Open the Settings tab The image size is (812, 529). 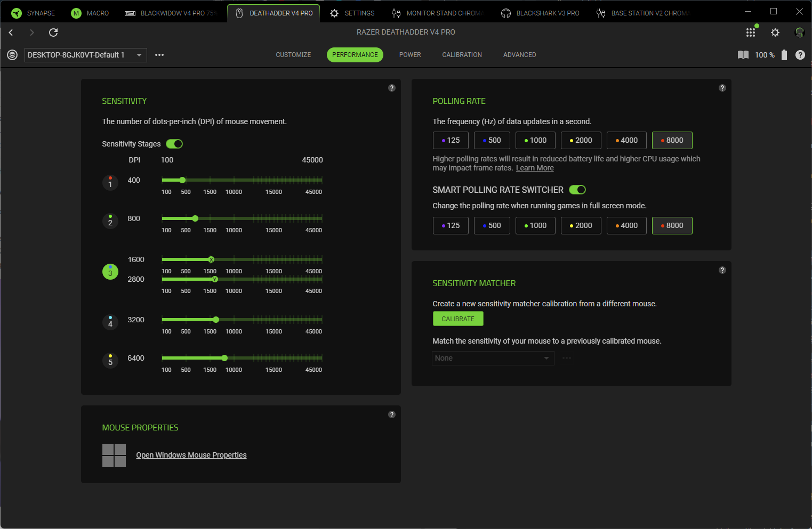(x=352, y=13)
